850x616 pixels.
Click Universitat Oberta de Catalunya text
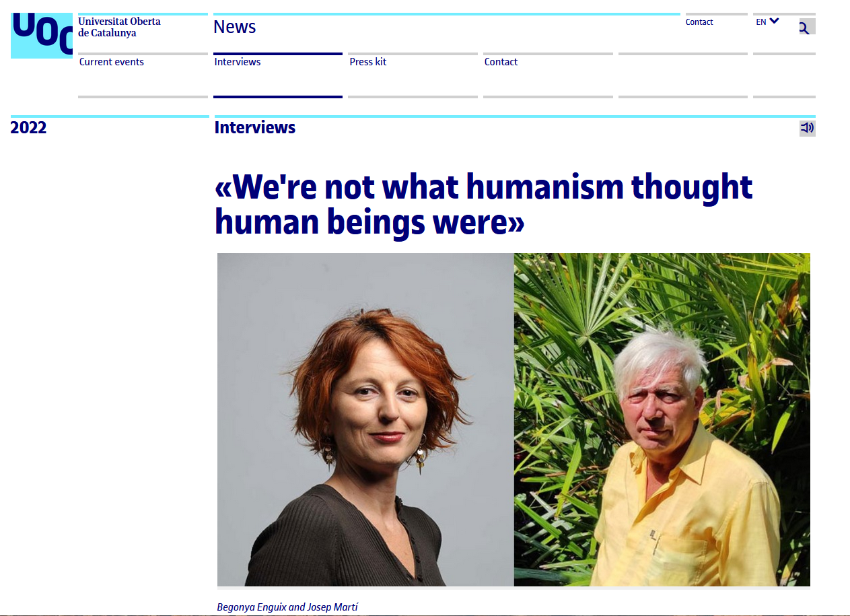pyautogui.click(x=119, y=27)
